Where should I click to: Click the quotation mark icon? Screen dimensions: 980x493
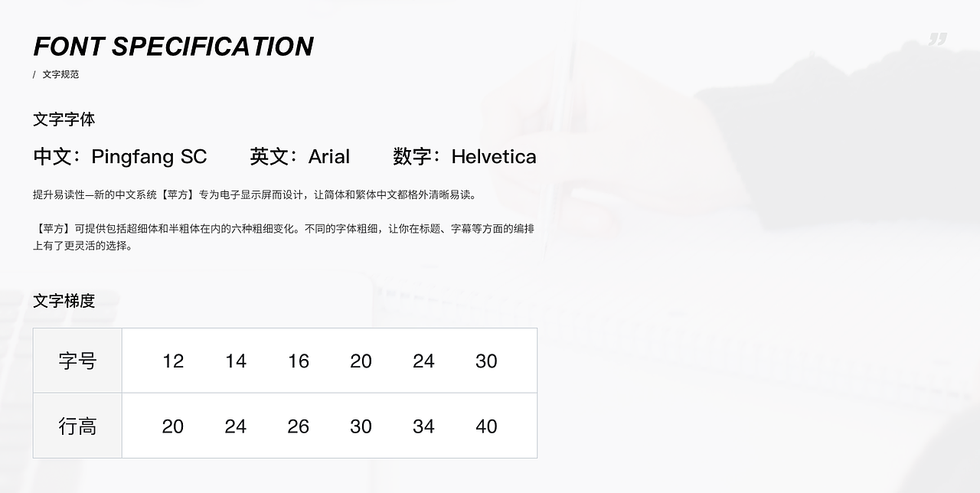click(938, 39)
